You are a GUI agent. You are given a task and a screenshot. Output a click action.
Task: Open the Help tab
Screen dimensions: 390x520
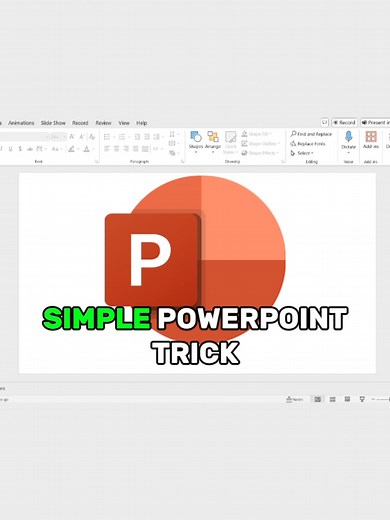click(x=141, y=123)
